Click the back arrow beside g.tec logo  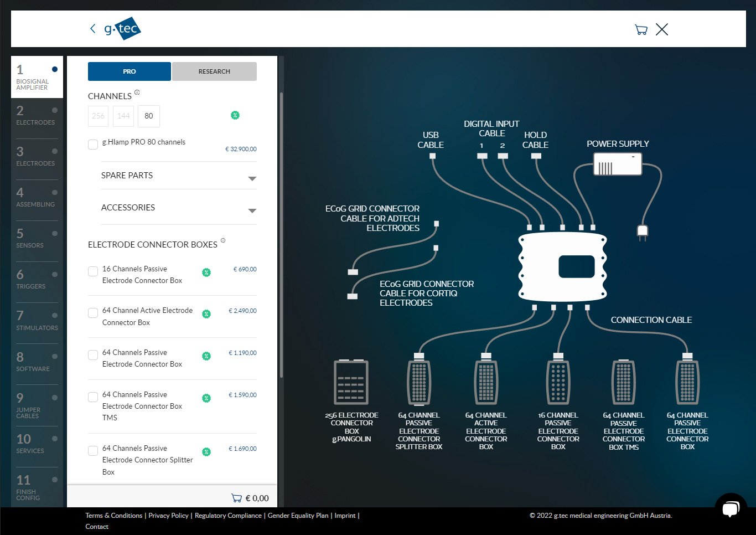click(x=92, y=29)
